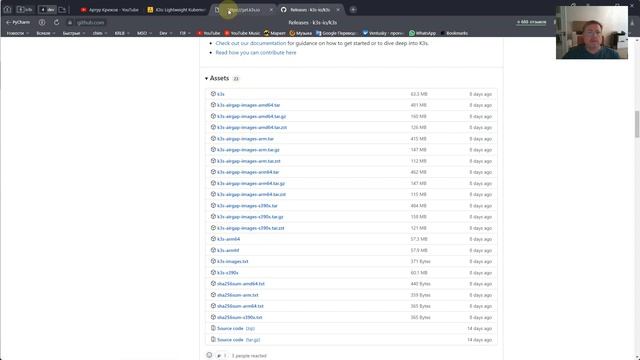Screen dimensions: 640x360
Task: Open a new browser tab
Action: (353, 9)
